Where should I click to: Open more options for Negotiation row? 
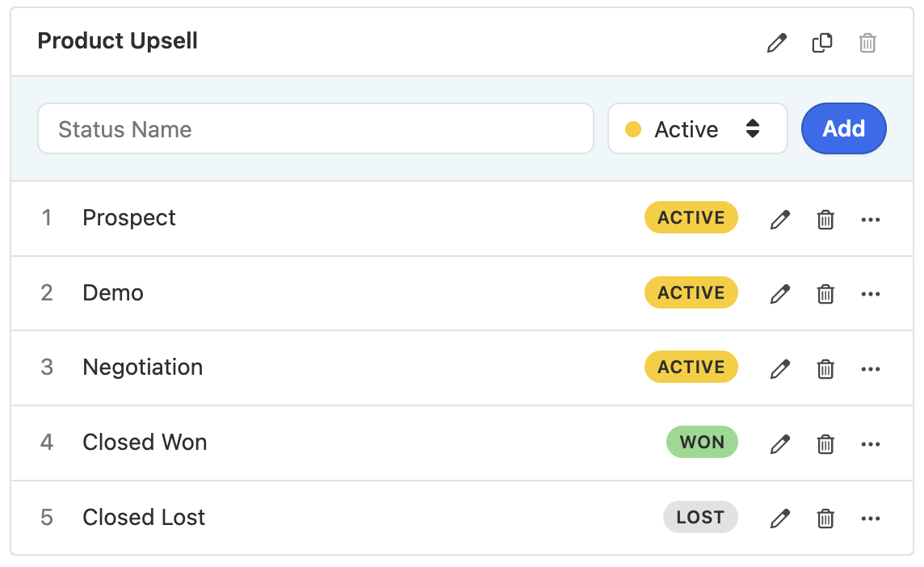pos(871,368)
